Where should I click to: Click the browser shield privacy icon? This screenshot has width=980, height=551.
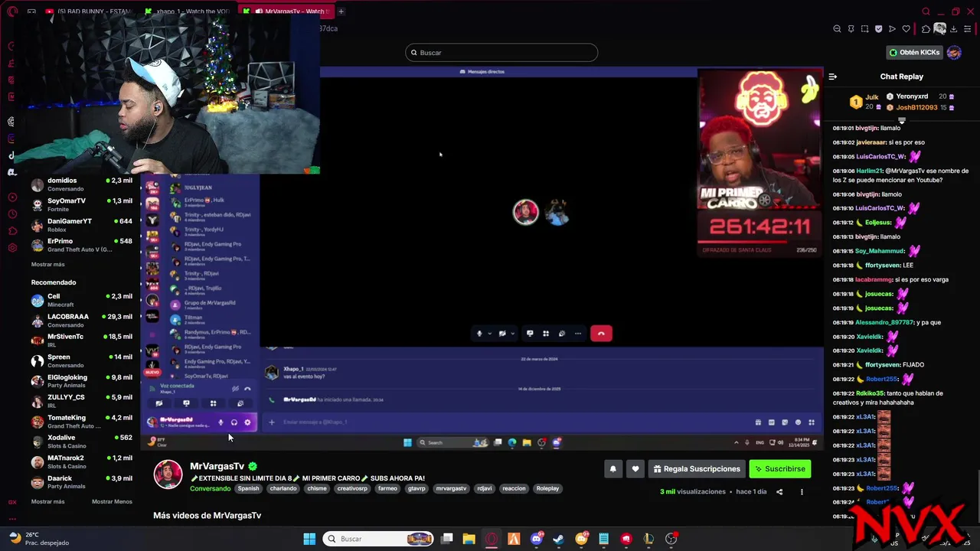pos(878,29)
